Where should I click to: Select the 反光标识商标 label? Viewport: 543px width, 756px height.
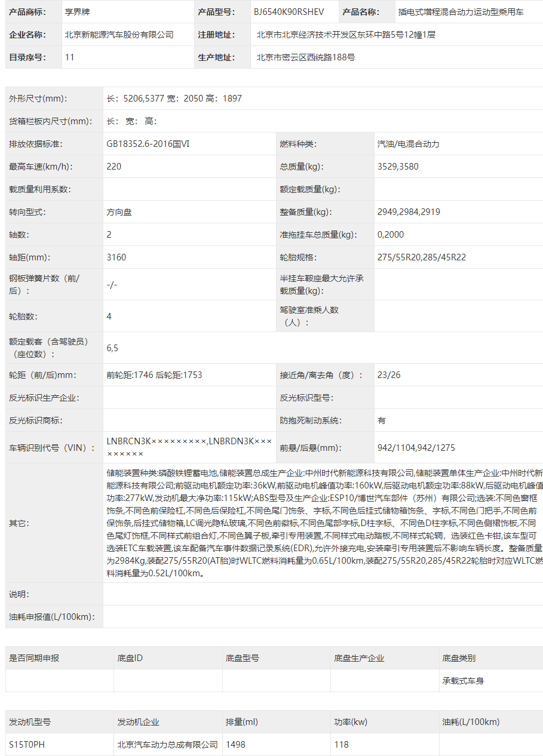tap(35, 420)
